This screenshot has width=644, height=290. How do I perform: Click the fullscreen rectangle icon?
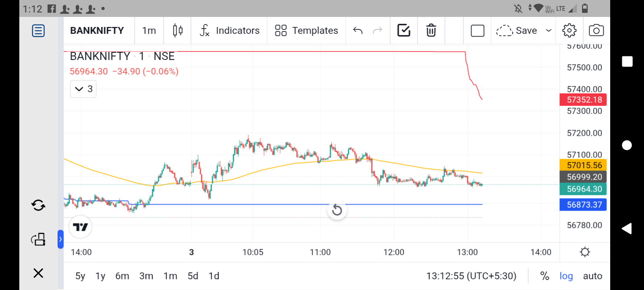[x=477, y=31]
